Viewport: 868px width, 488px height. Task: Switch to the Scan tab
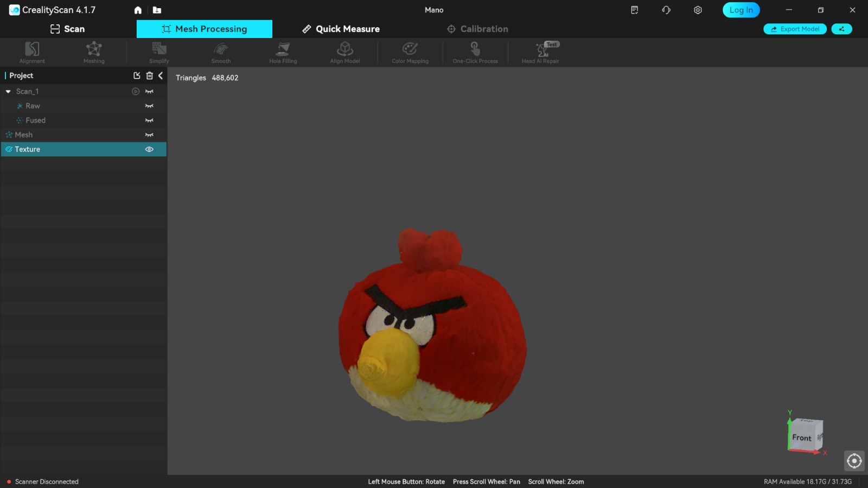[x=68, y=29]
